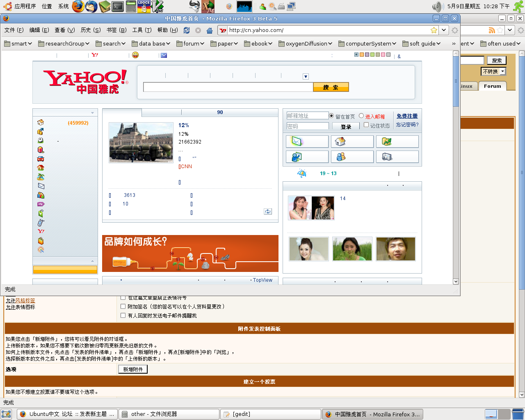525x420 pixels.
Task: Open the mail envelope icon in login panel
Action: pyautogui.click(x=307, y=142)
